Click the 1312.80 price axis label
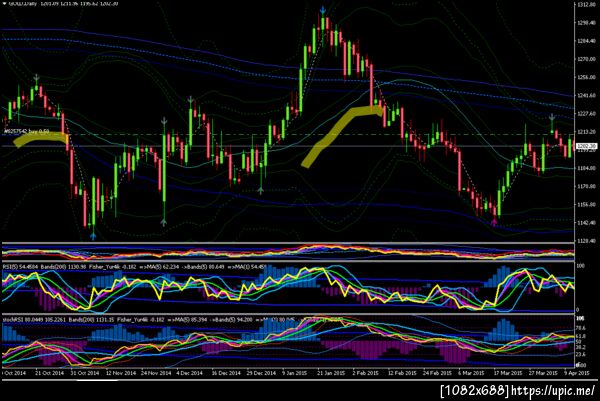Image resolution: width=600 pixels, height=401 pixels. (587, 5)
